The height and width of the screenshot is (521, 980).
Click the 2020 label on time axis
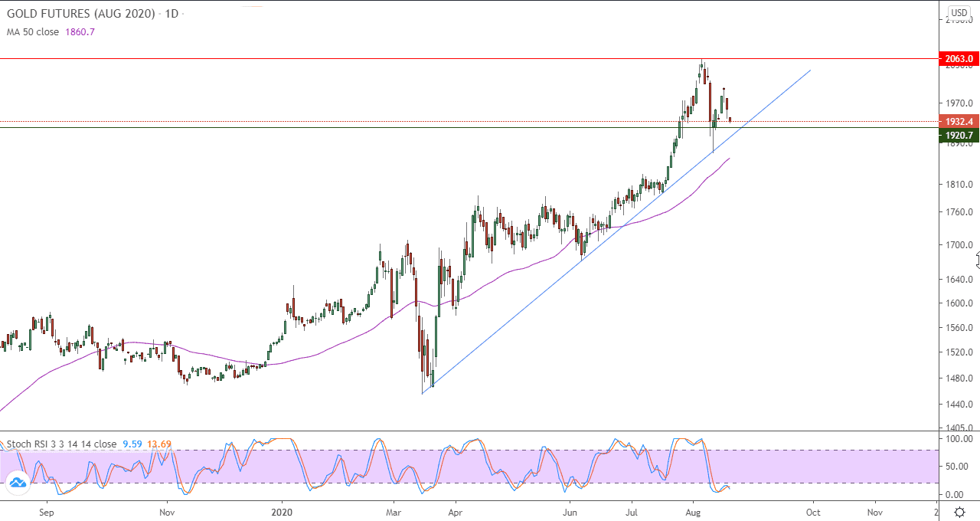pyautogui.click(x=283, y=511)
